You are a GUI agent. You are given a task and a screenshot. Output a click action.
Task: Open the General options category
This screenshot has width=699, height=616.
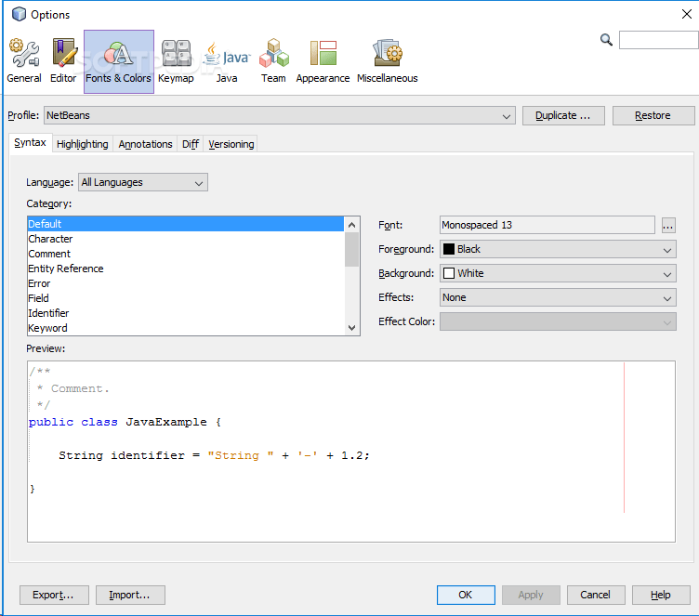tap(24, 61)
